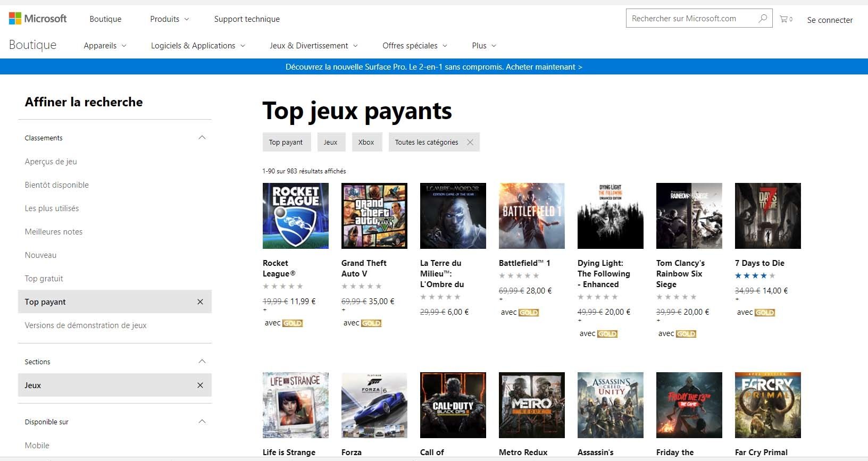This screenshot has height=461, width=868.
Task: Open the Rocket League cover image
Action: (x=296, y=216)
